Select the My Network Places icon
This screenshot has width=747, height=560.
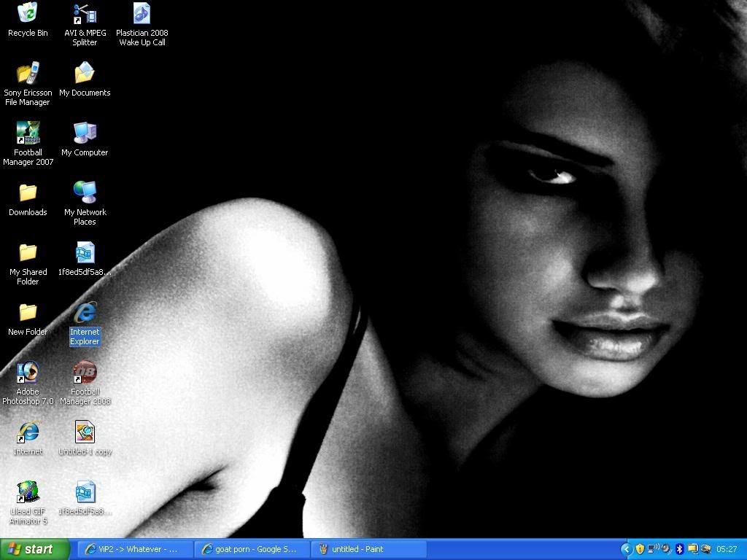tap(85, 203)
